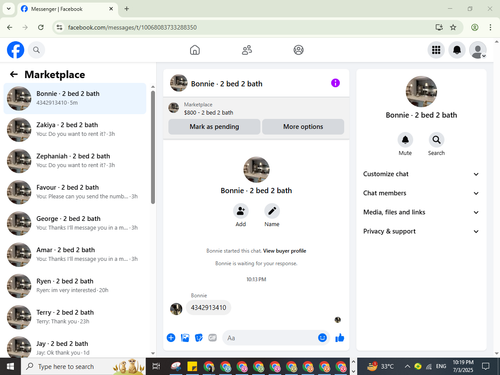Open the Terry - 2 bed 2 bath conversation
The image size is (500, 375).
[x=75, y=317]
